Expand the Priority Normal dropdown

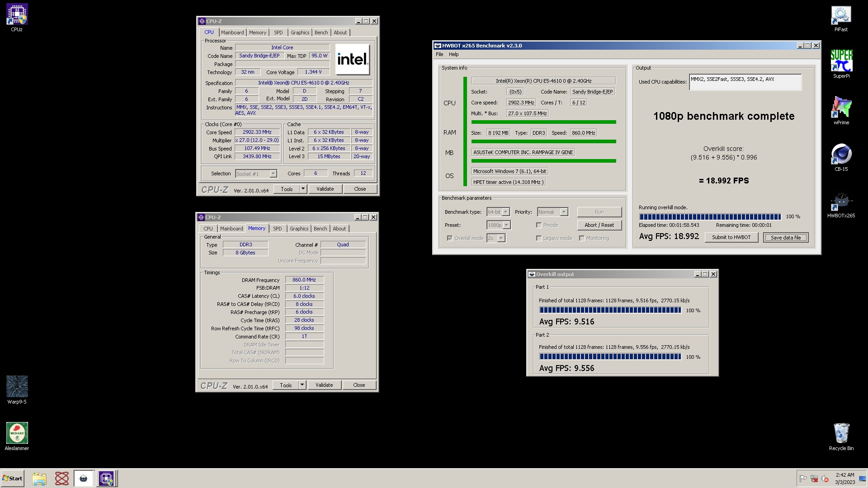(x=564, y=212)
